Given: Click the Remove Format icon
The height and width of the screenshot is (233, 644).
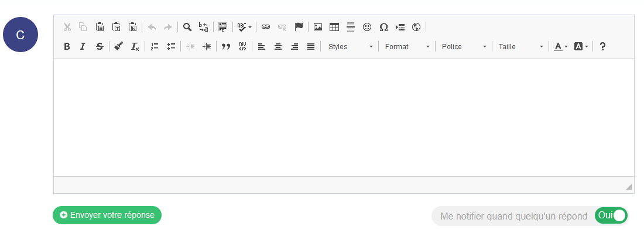Looking at the screenshot, I should 135,46.
